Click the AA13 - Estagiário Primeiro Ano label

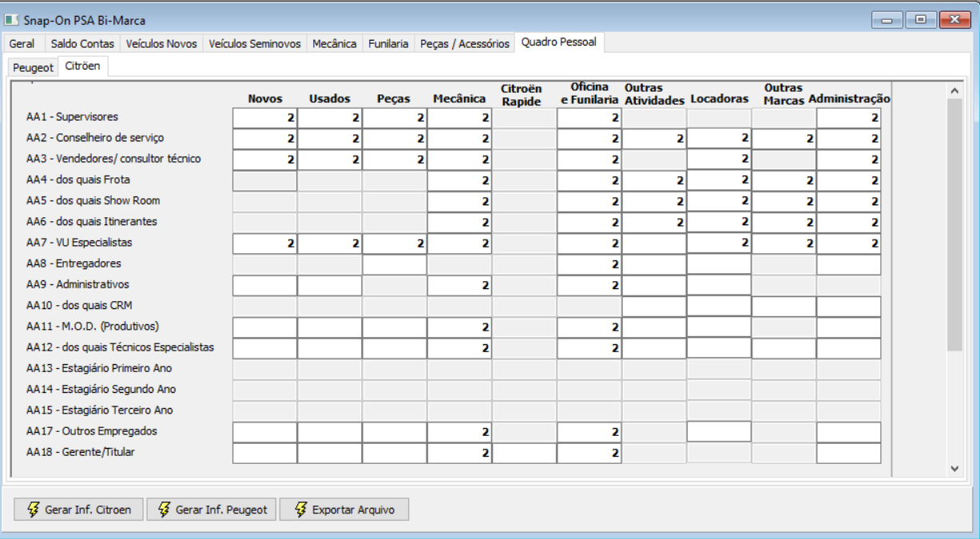(99, 368)
